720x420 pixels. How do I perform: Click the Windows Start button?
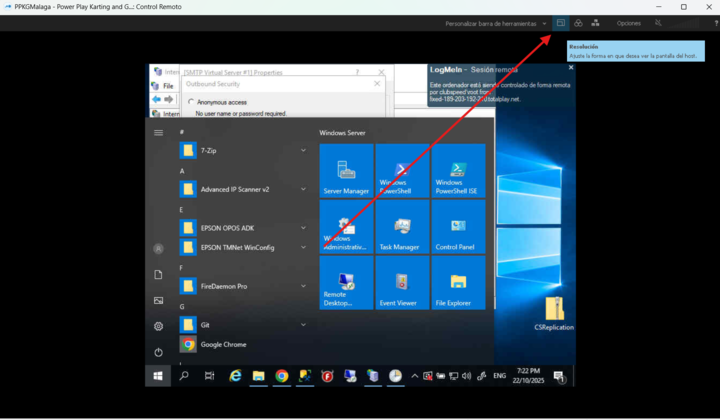tap(158, 376)
